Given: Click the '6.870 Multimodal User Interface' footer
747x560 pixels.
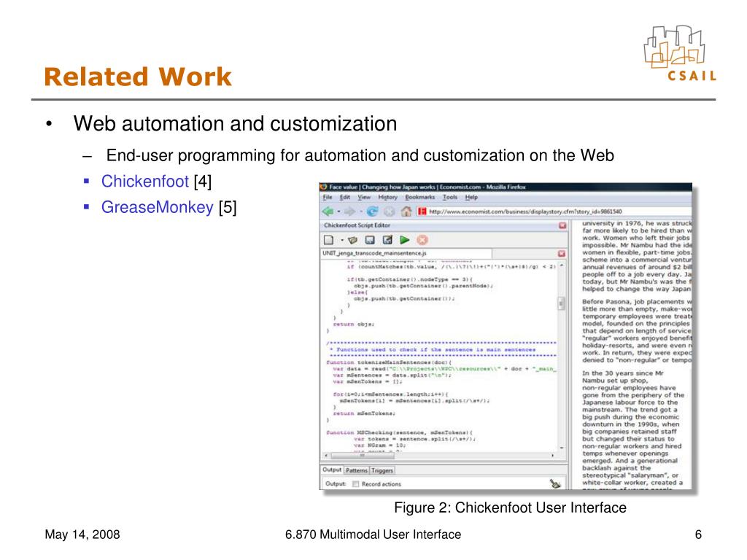Looking at the screenshot, I should pos(373,534).
